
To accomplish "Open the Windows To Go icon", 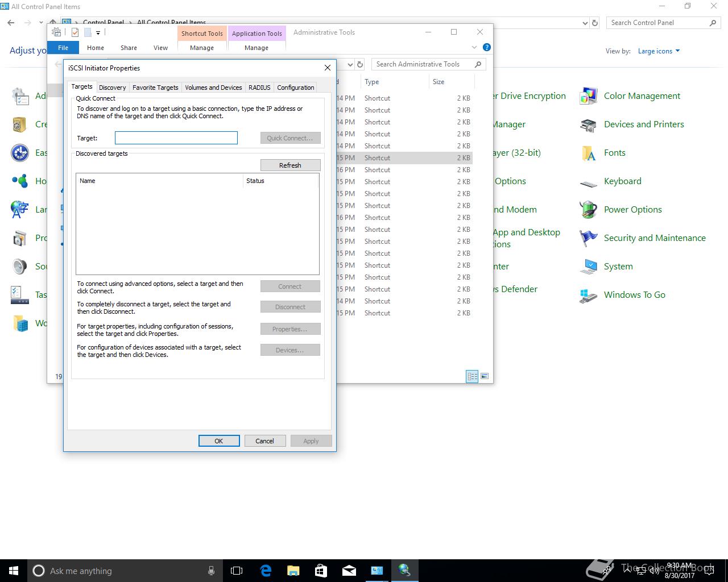I will coord(588,295).
